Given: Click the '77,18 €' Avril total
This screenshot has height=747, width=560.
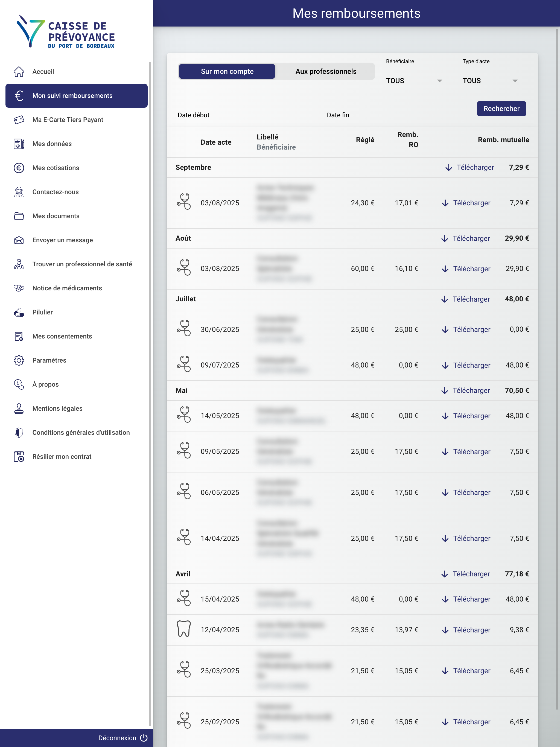Looking at the screenshot, I should pyautogui.click(x=517, y=574).
